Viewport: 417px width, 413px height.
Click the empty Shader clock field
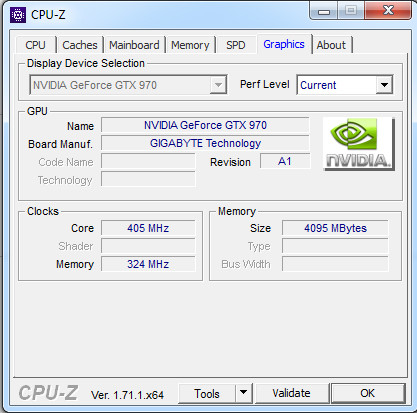pos(148,246)
